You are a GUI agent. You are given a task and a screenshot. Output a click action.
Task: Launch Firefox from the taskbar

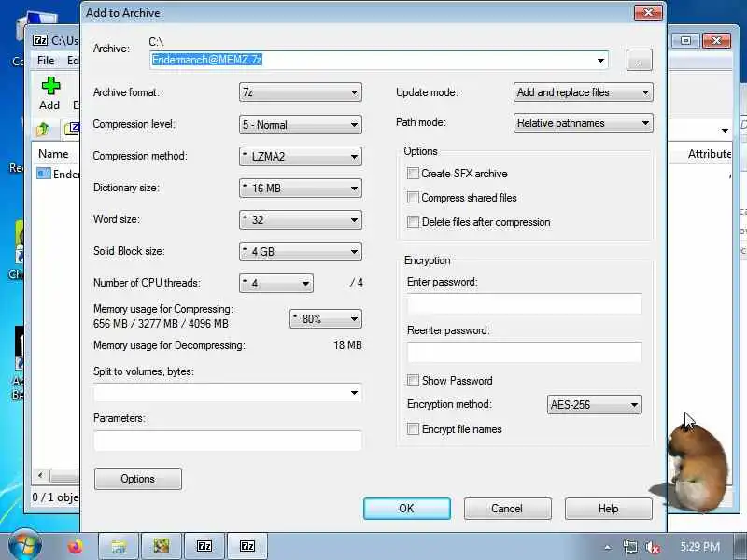click(x=75, y=546)
